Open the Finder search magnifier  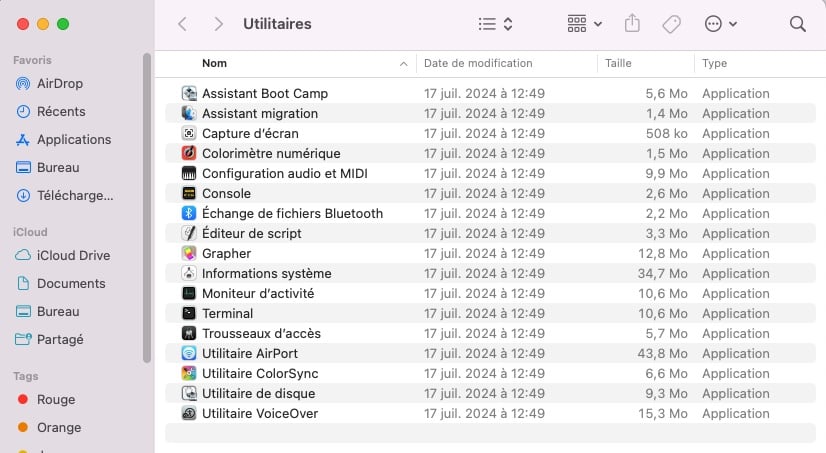[798, 24]
